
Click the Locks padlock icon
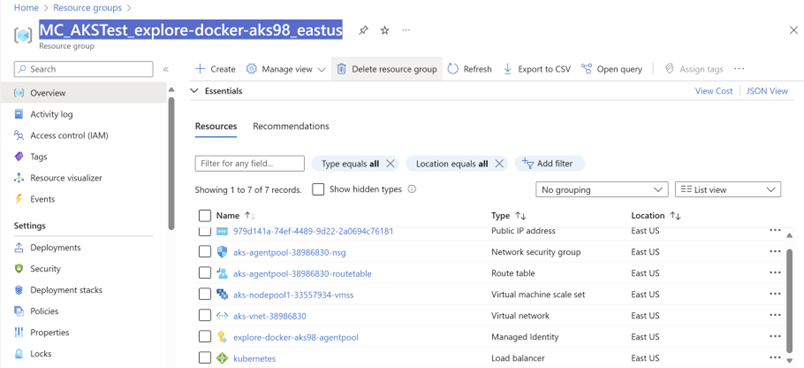(19, 354)
